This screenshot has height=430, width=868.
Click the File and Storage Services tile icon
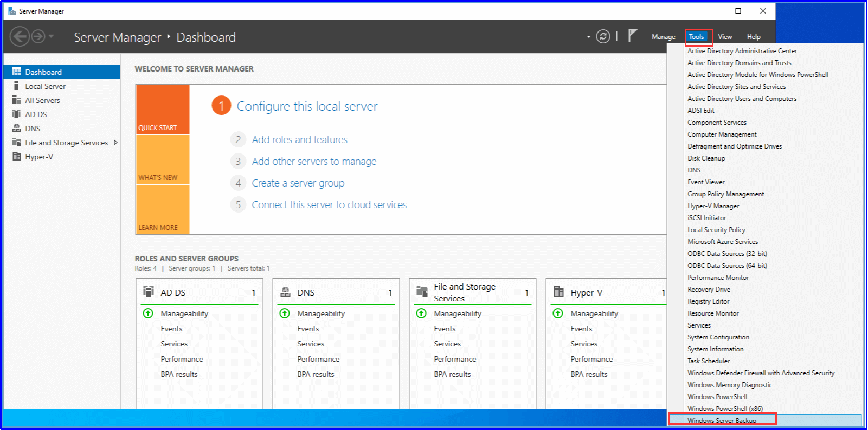pos(422,292)
